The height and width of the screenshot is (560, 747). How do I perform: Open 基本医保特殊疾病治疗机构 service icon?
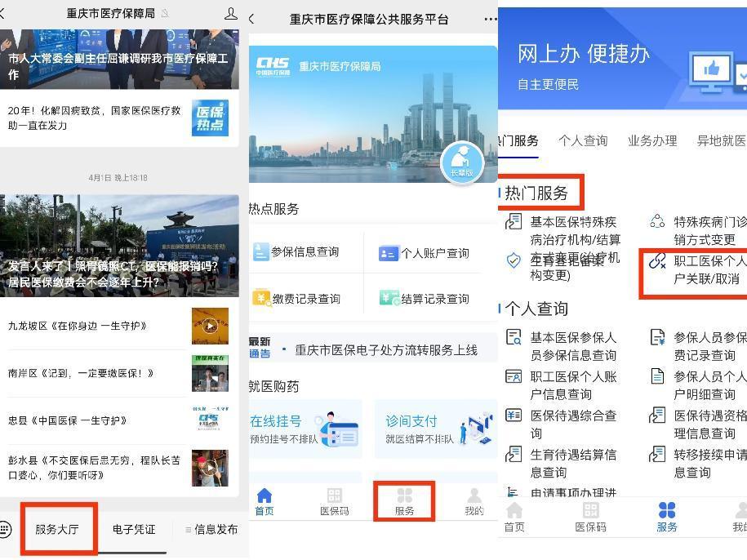pyautogui.click(x=514, y=221)
